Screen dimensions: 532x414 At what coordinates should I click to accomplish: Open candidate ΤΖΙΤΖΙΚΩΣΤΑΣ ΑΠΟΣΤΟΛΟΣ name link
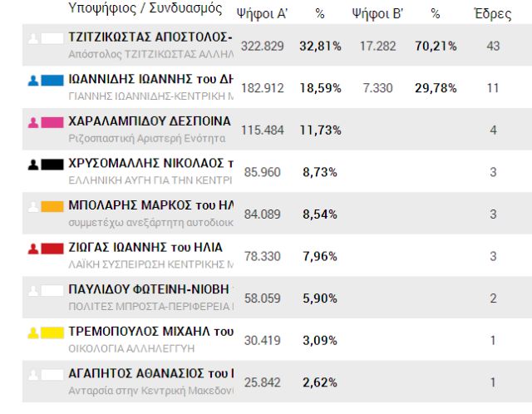point(150,37)
